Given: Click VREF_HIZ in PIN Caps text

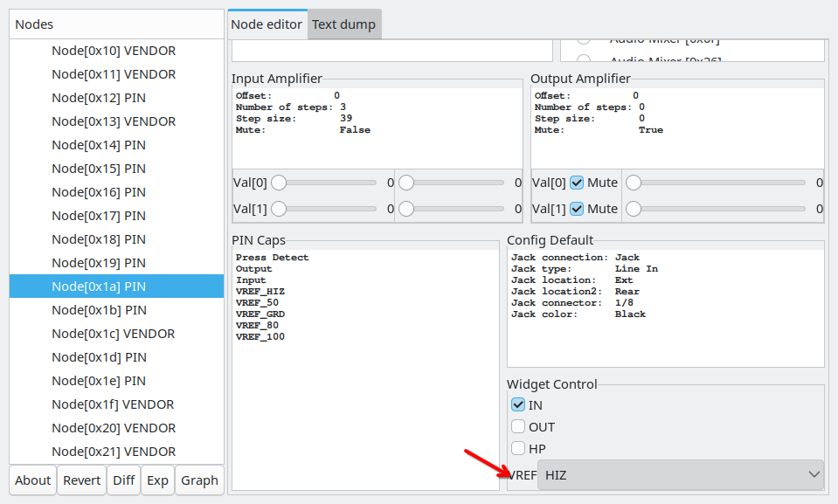Looking at the screenshot, I should (x=260, y=291).
